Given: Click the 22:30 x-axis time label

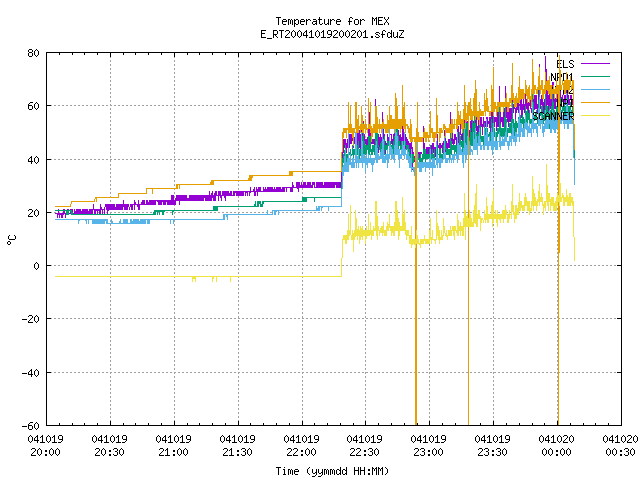Looking at the screenshot, I should point(364,452).
